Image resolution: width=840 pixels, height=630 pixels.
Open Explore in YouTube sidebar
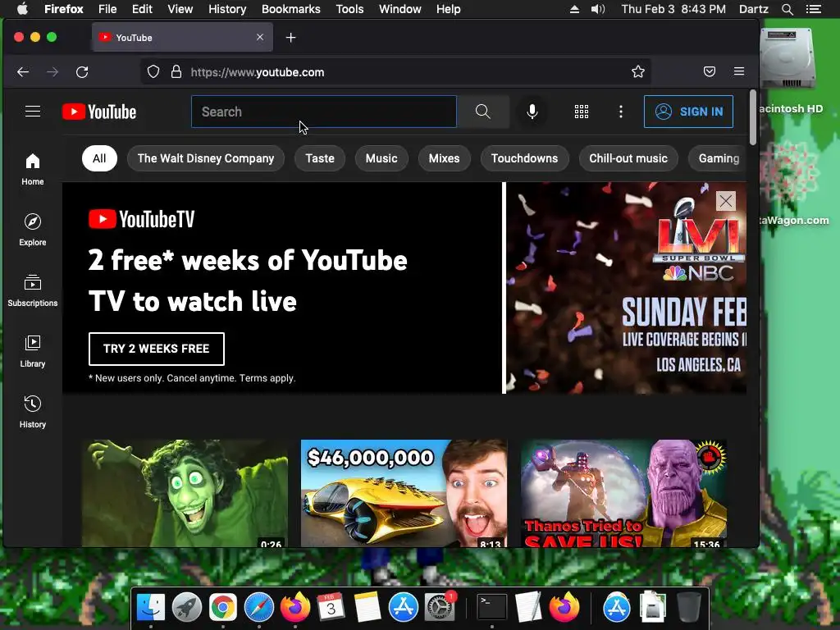coord(33,230)
